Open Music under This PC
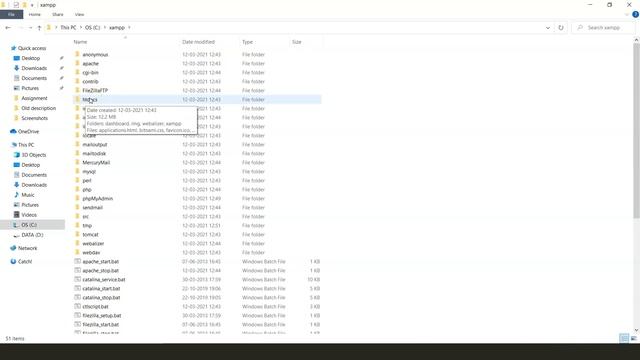640x360 pixels. (x=28, y=195)
